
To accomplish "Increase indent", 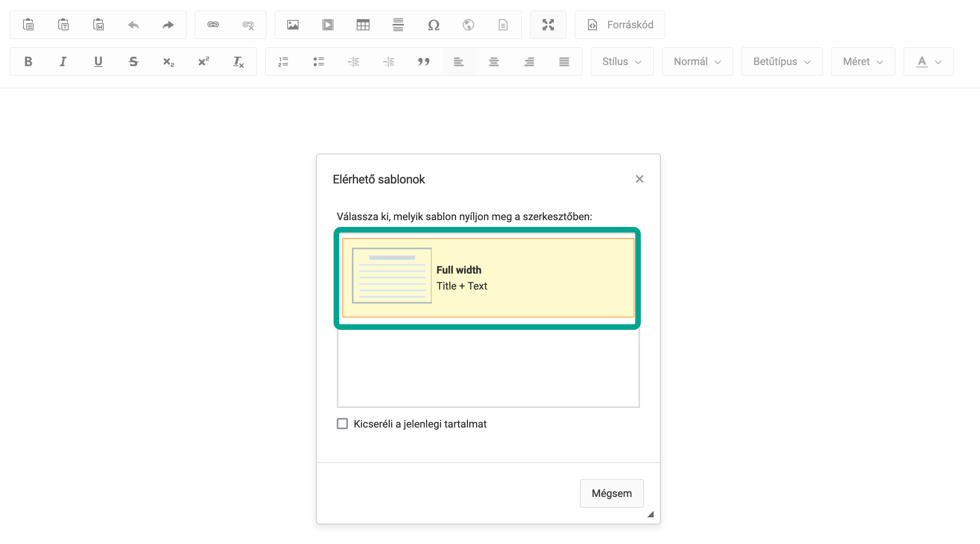I will click(389, 61).
